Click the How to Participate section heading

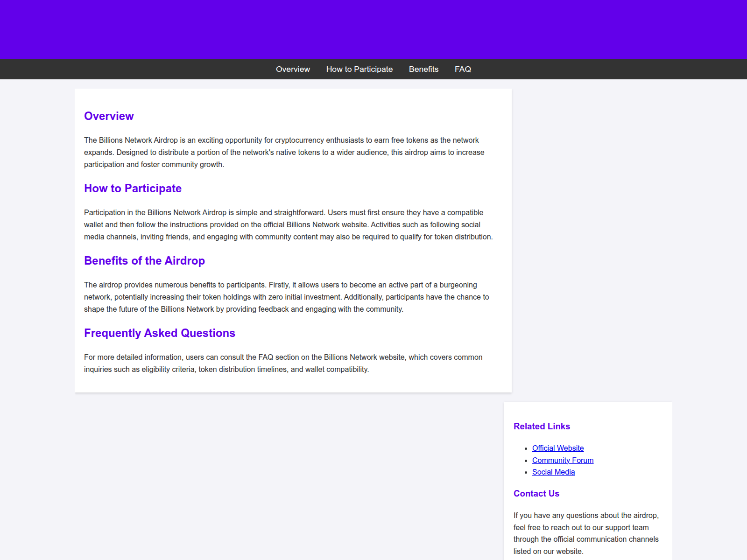(x=133, y=189)
